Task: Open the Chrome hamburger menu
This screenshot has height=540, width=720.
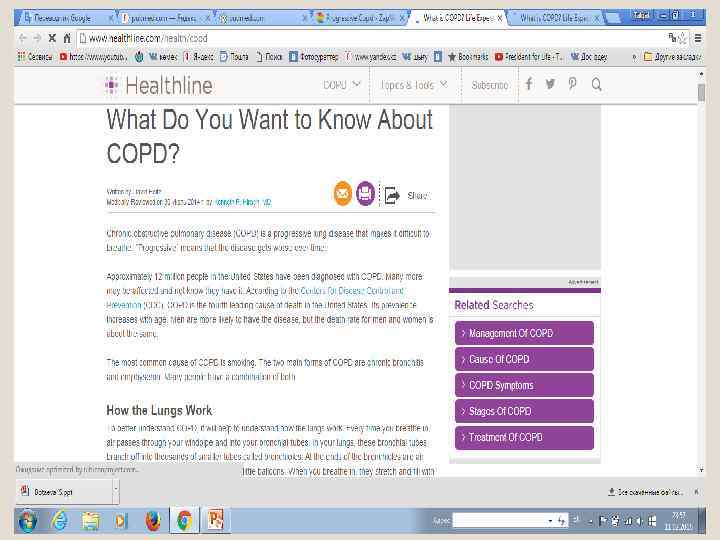Action: (698, 38)
